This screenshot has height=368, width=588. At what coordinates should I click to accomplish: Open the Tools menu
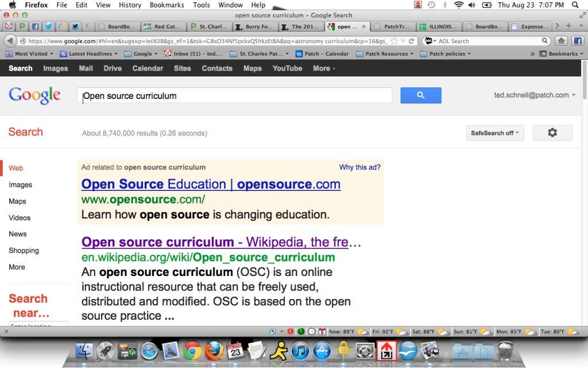click(x=202, y=5)
